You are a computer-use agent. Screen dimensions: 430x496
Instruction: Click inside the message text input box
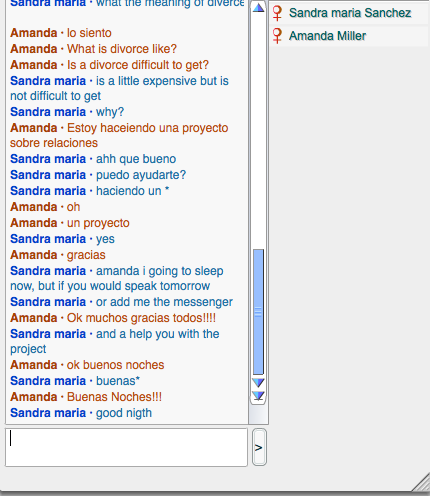click(126, 447)
